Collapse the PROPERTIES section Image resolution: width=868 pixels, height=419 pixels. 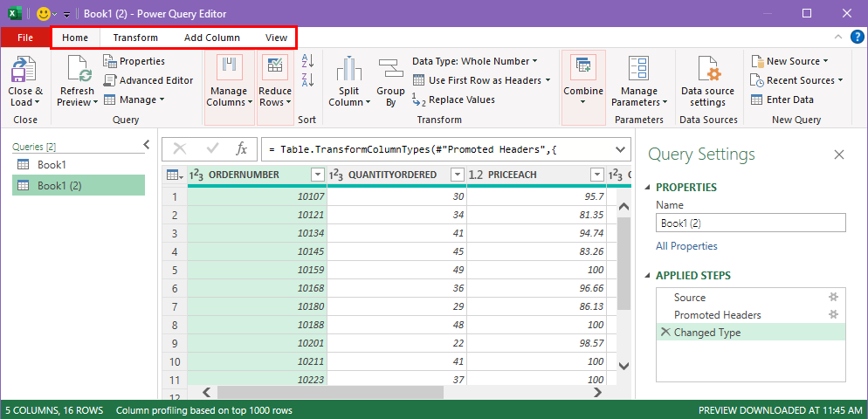pos(648,188)
